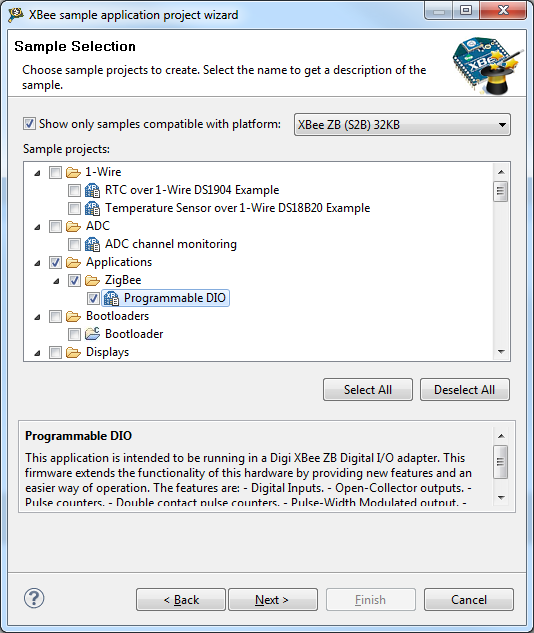This screenshot has width=534, height=633.
Task: Click the Next button
Action: coord(272,599)
